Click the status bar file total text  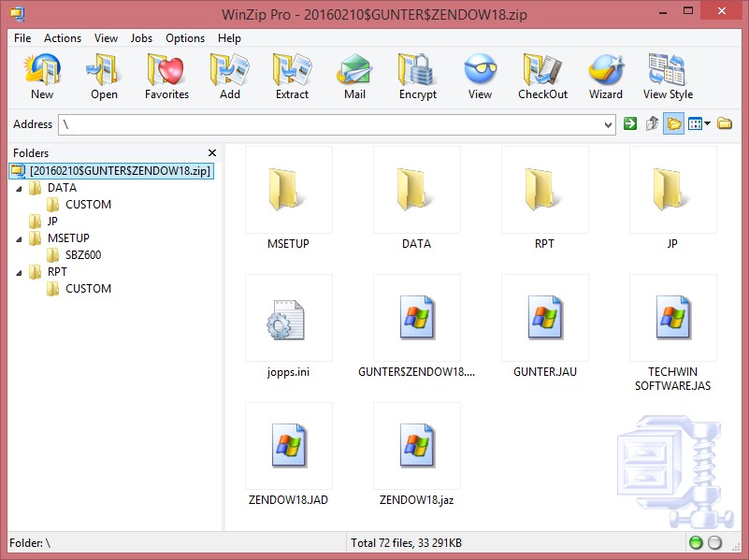click(406, 543)
